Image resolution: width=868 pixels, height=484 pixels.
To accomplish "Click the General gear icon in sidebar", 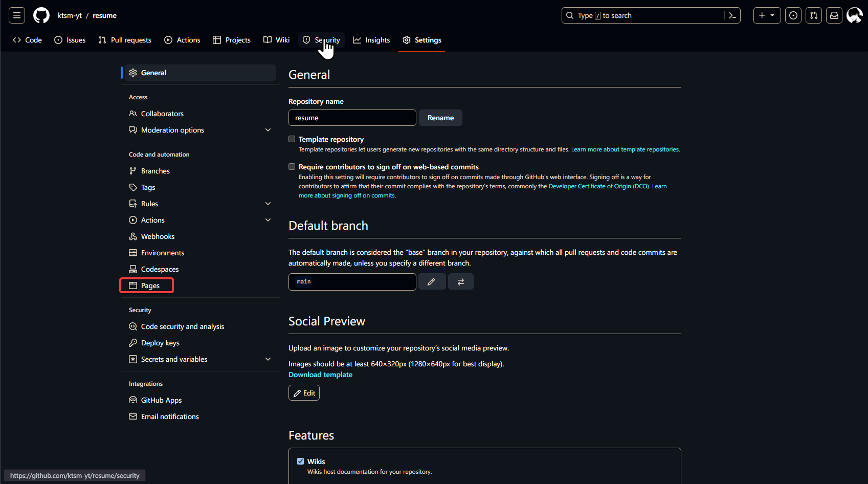I will pos(133,73).
